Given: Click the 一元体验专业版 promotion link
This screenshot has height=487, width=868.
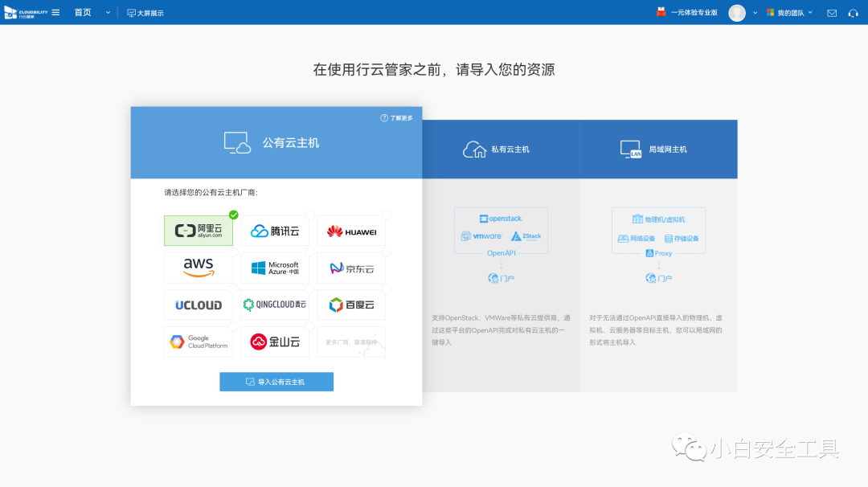Looking at the screenshot, I should click(694, 12).
